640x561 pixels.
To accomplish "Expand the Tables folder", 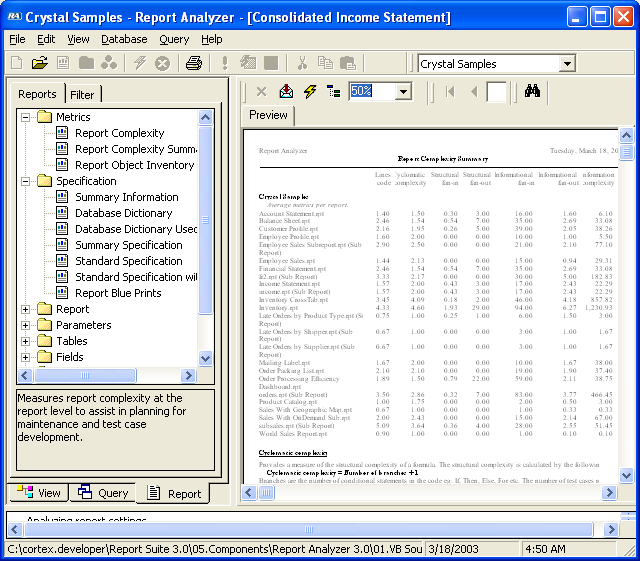I will pyautogui.click(x=25, y=341).
